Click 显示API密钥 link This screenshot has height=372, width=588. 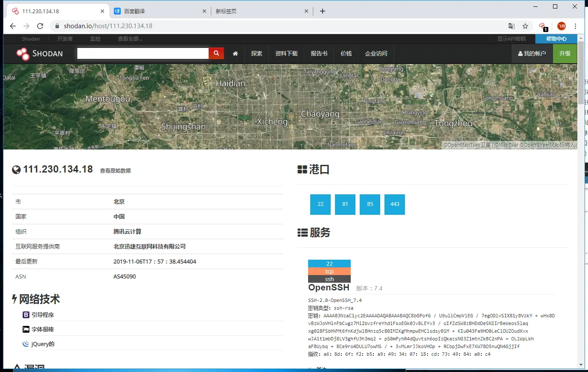(x=511, y=39)
